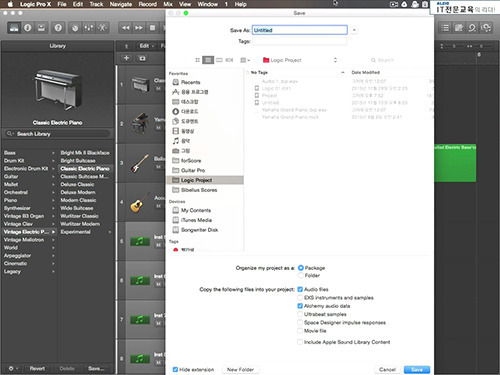The width and height of the screenshot is (500, 375).
Task: Select Package radio button
Action: pyautogui.click(x=301, y=268)
